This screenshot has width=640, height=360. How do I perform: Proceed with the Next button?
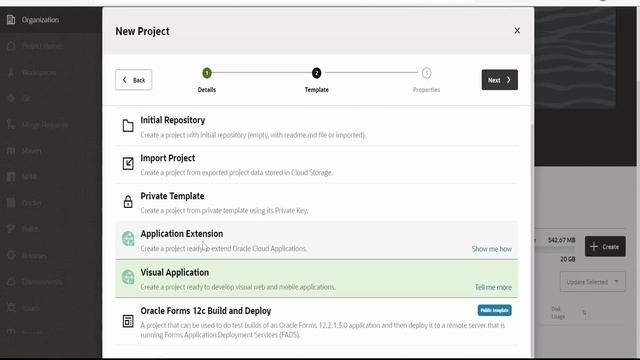tap(500, 80)
